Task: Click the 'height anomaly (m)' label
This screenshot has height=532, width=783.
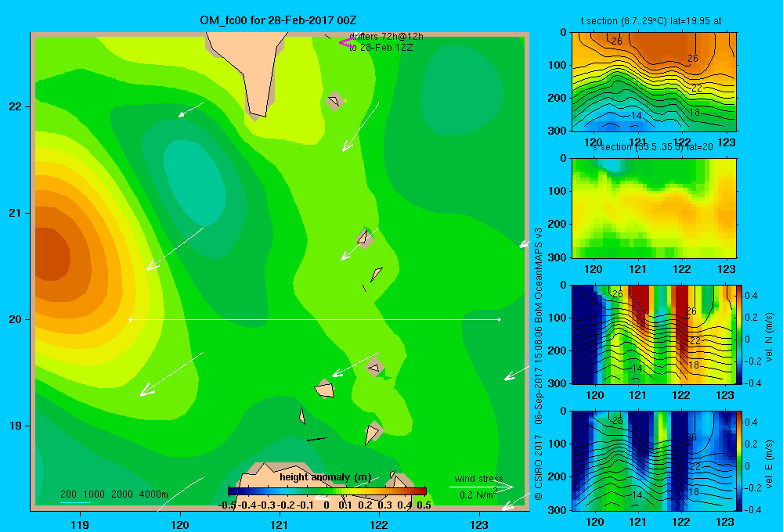Action: [x=326, y=477]
